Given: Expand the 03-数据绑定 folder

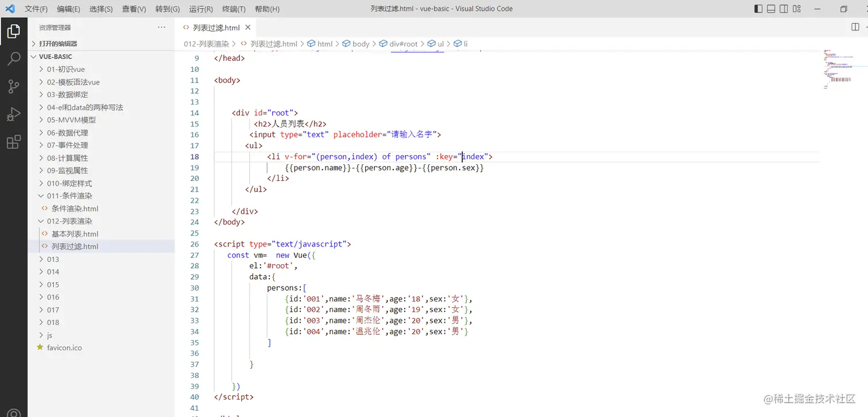Looking at the screenshot, I should (101, 95).
